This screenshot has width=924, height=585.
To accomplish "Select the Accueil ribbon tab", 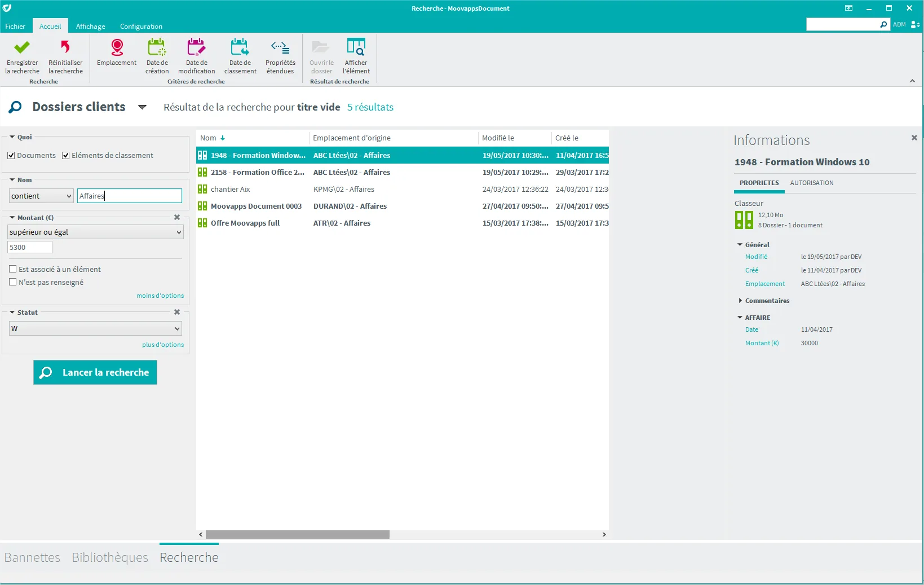I will 50,26.
